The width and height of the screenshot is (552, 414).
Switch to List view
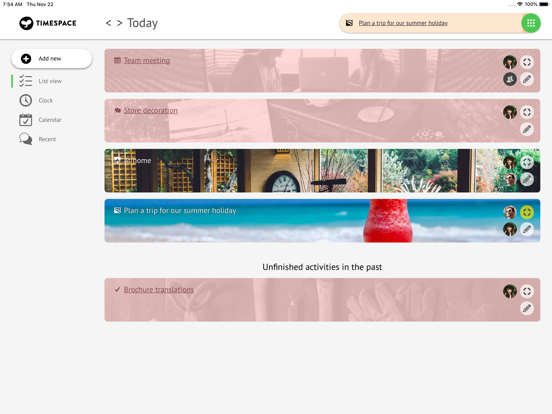click(50, 81)
